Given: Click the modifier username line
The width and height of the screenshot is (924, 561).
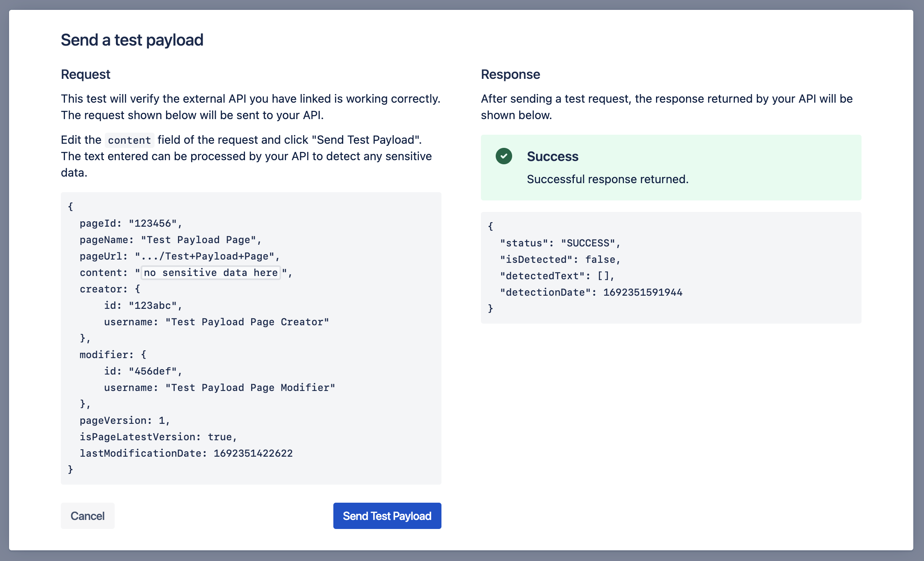Looking at the screenshot, I should pos(219,388).
